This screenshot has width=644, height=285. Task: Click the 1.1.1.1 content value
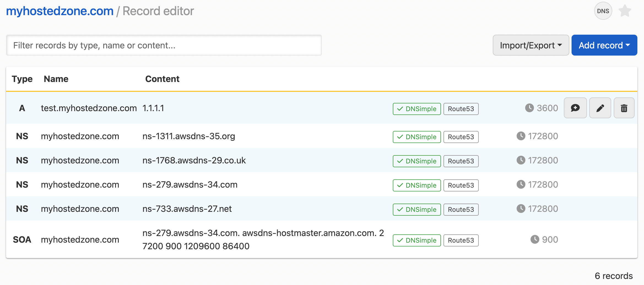153,108
